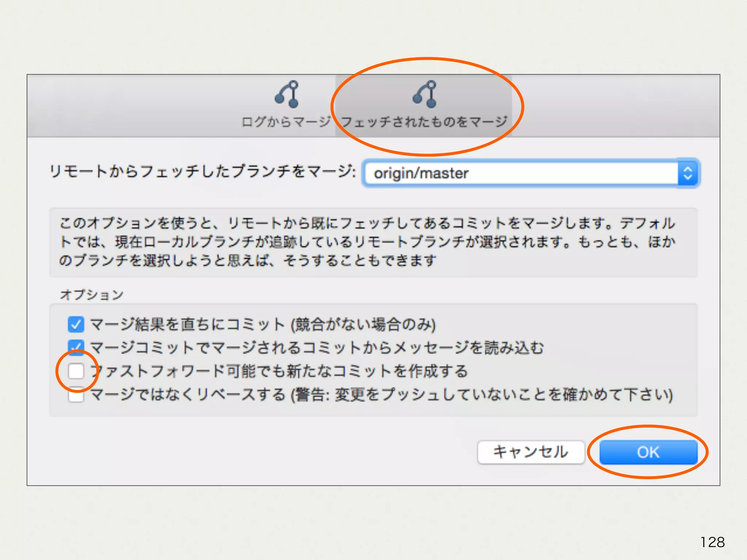
Task: Click the slide page number 128
Action: (x=712, y=542)
